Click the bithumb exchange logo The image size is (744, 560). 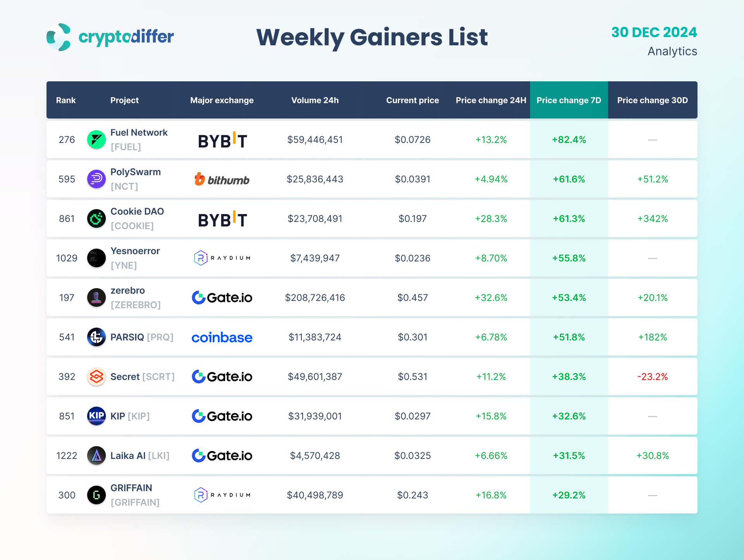pos(222,179)
